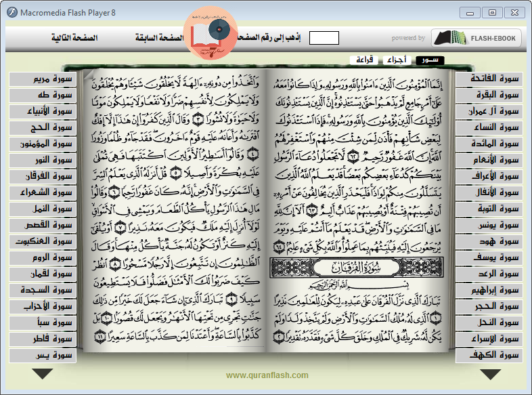Click the folded top-left page corner
Viewport: 532px width, 395px height.
(89, 75)
